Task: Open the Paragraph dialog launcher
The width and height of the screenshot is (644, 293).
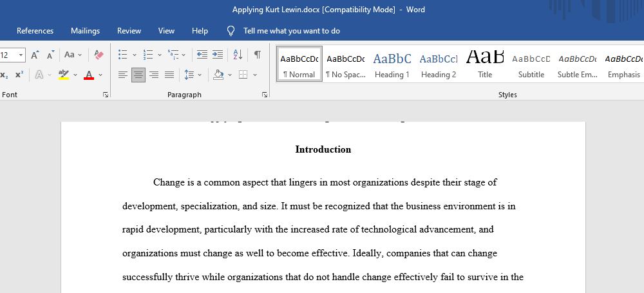Action: [x=265, y=95]
